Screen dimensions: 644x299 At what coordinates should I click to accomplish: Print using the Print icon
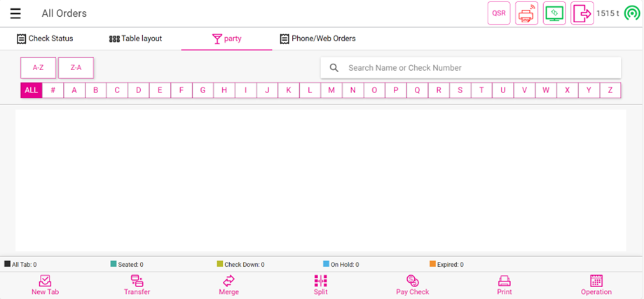[505, 285]
